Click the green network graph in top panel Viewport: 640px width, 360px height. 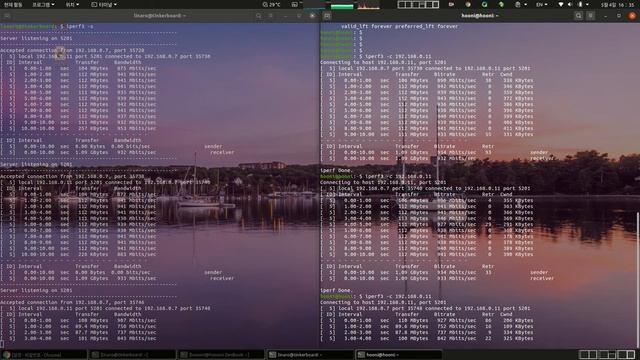pos(342,6)
